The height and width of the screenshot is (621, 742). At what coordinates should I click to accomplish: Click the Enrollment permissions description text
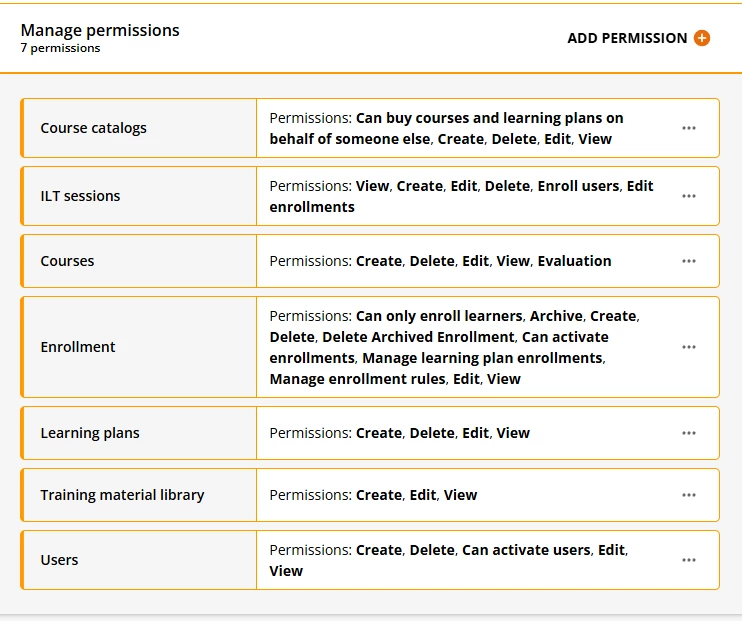[454, 347]
